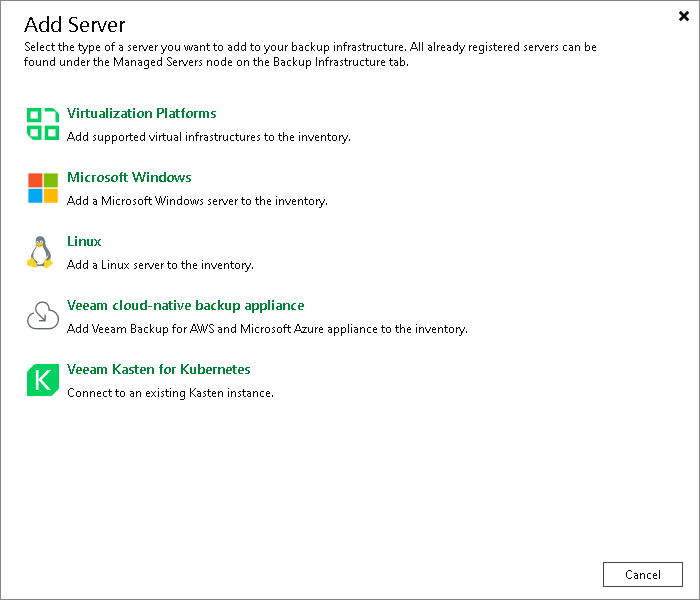Click 'Add a Linux server to the inventory' text
The width and height of the screenshot is (700, 600).
pyautogui.click(x=160, y=265)
